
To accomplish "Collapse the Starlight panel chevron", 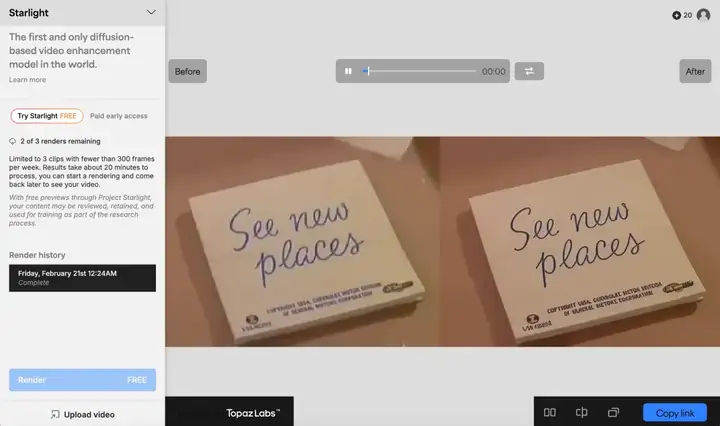I will coord(151,12).
